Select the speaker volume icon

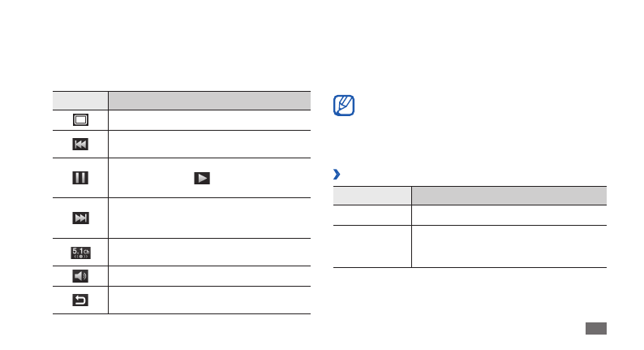point(80,276)
